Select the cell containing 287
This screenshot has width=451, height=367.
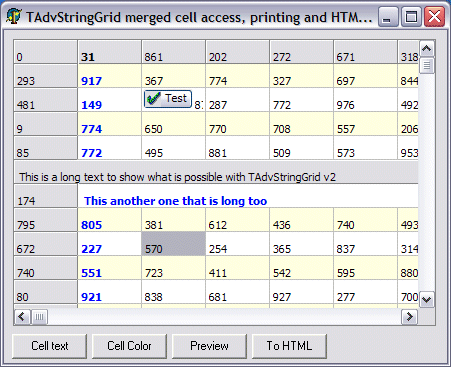(238, 100)
